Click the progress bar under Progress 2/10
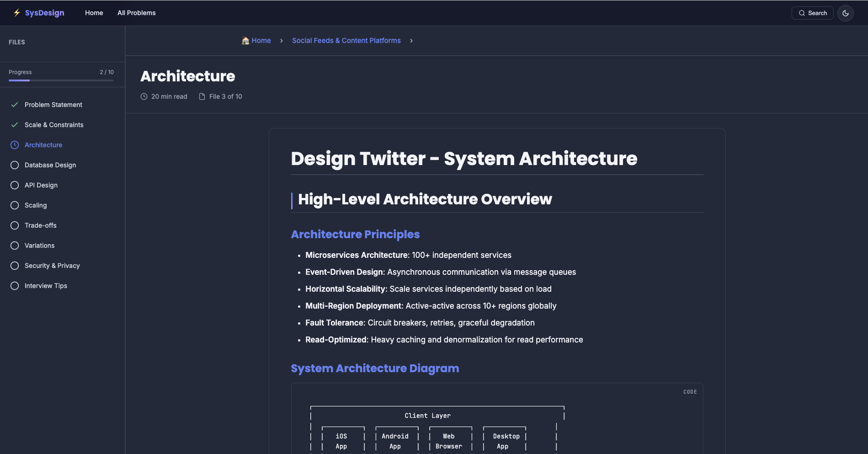The image size is (868, 454). tap(61, 80)
